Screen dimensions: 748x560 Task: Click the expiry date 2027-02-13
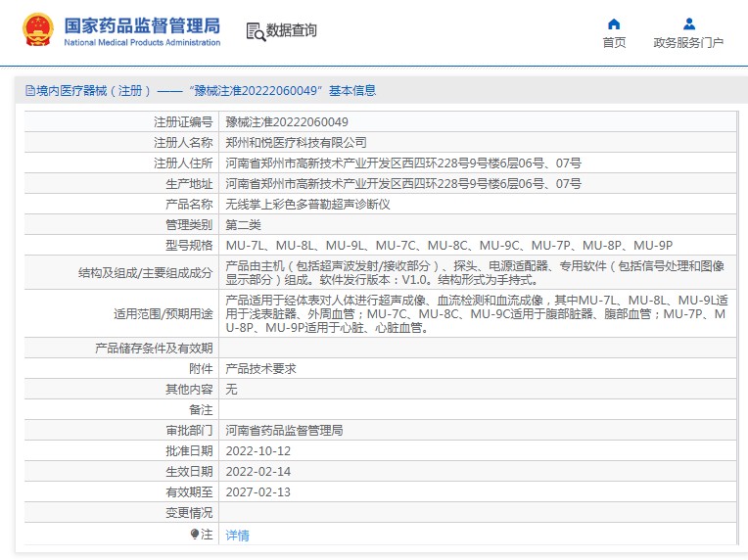pyautogui.click(x=258, y=491)
